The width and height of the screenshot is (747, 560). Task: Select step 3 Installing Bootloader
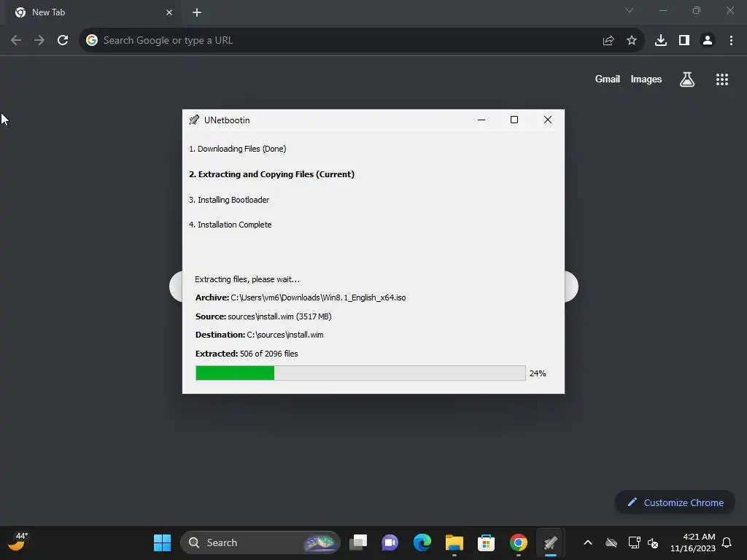pyautogui.click(x=229, y=200)
